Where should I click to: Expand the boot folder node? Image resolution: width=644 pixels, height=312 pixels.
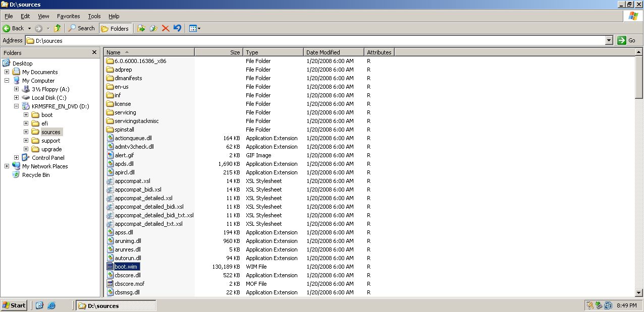pyautogui.click(x=26, y=115)
